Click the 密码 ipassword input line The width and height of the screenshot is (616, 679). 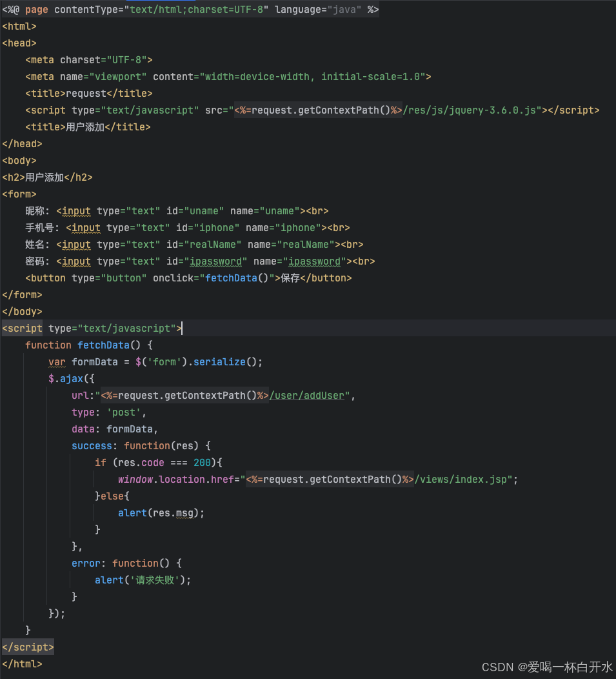pyautogui.click(x=200, y=261)
